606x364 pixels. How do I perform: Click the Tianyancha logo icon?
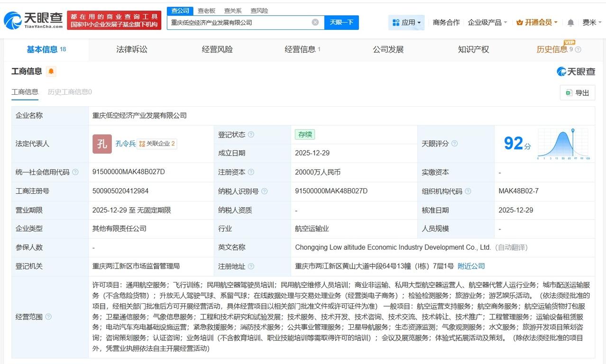coord(12,19)
